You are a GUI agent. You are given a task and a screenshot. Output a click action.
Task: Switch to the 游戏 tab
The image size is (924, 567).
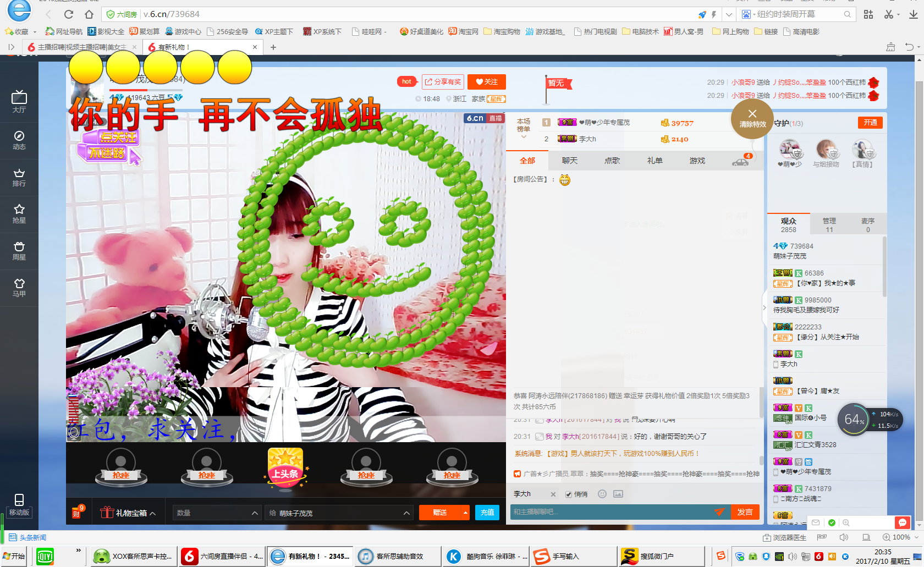tap(697, 161)
